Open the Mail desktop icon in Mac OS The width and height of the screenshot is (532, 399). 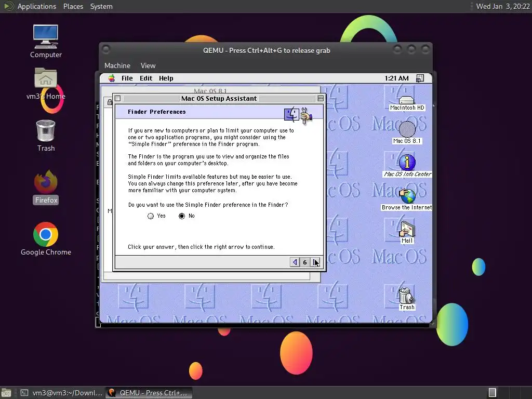[x=407, y=232]
